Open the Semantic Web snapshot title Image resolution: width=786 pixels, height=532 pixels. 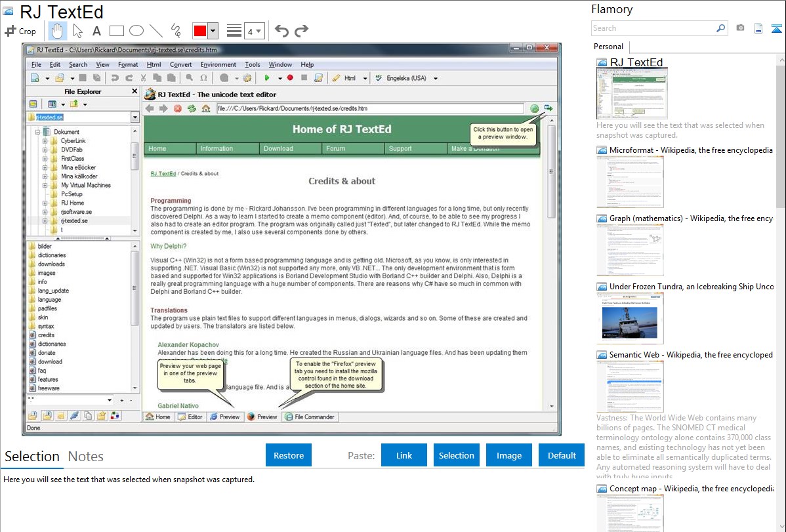(691, 354)
